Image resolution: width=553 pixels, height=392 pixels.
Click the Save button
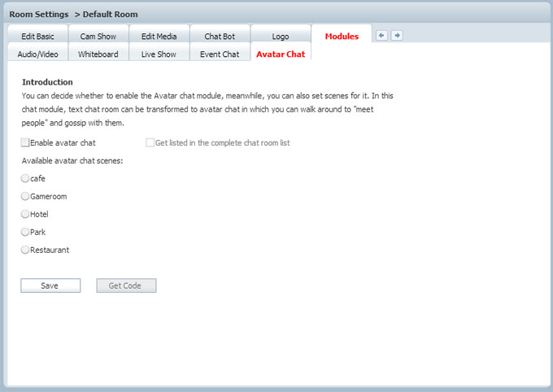pyautogui.click(x=50, y=285)
